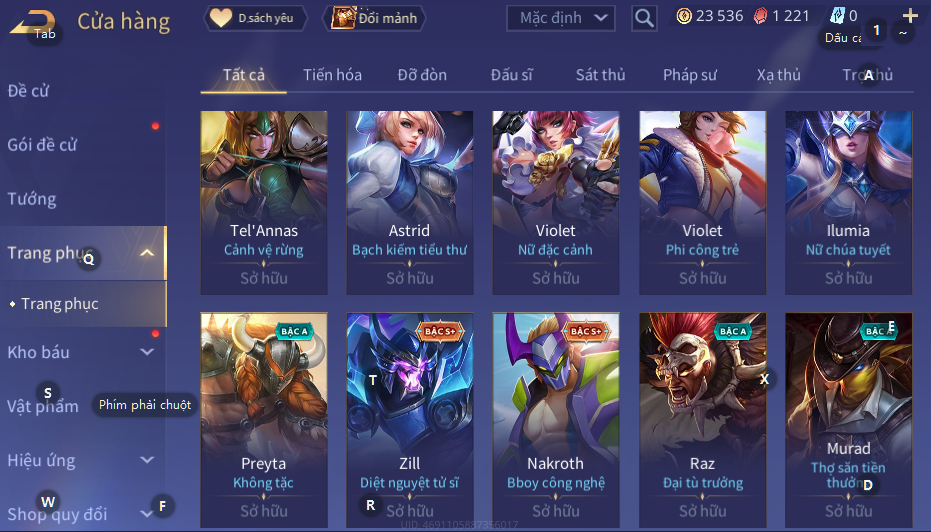931x532 pixels.
Task: Click the gold coin balance icon
Action: [684, 16]
